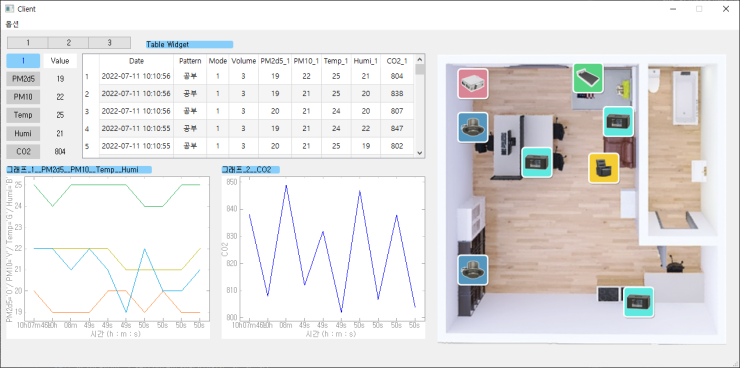Click the PM2d5 button

point(23,79)
